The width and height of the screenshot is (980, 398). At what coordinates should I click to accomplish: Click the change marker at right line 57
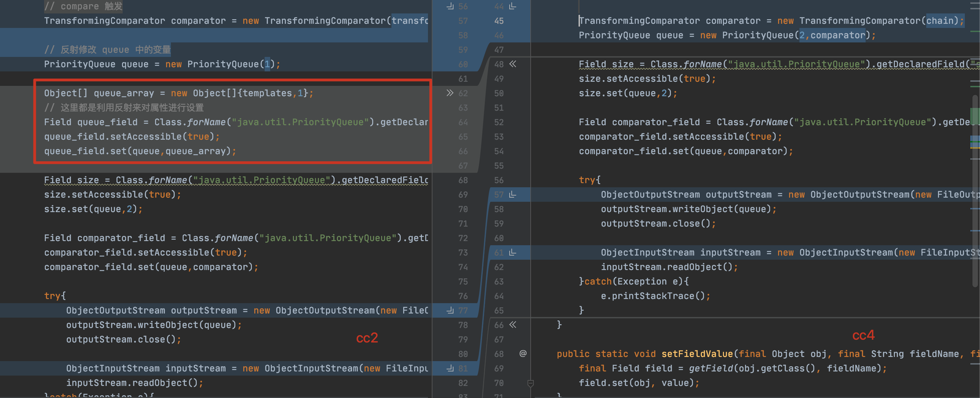(x=513, y=195)
